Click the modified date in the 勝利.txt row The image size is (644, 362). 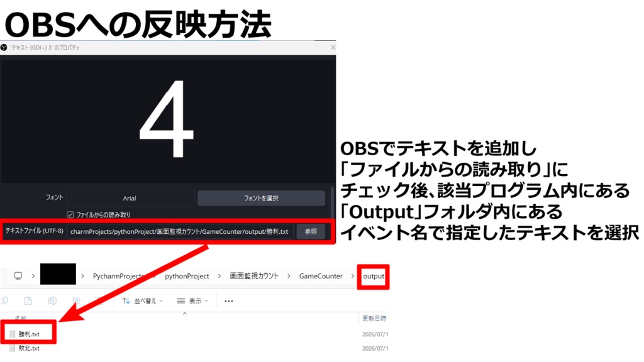pyautogui.click(x=375, y=334)
